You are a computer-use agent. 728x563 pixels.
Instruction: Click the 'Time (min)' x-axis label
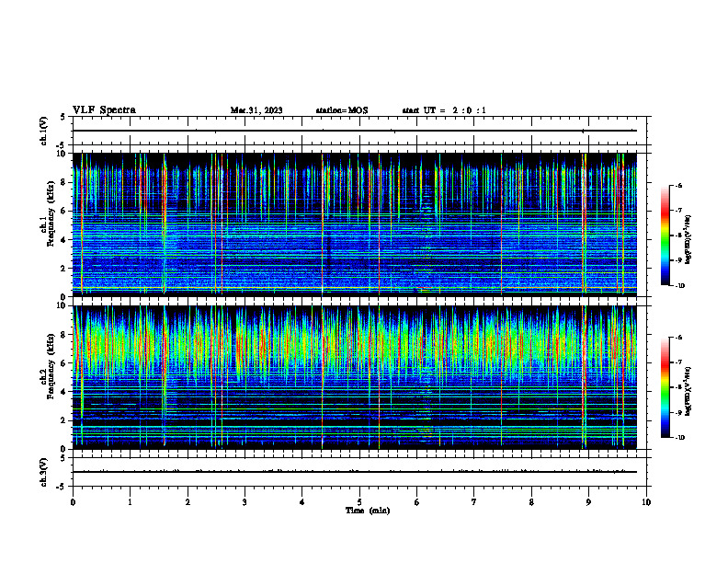point(368,511)
